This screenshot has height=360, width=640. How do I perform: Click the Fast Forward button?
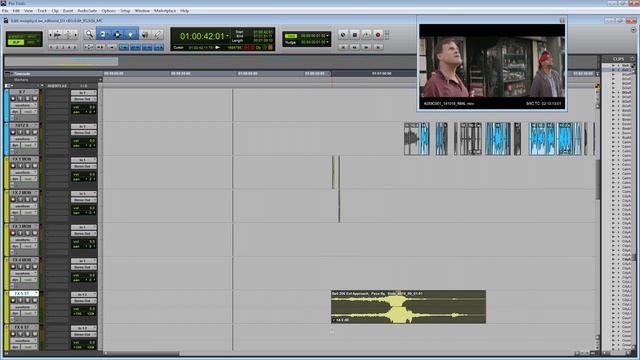pyautogui.click(x=366, y=47)
